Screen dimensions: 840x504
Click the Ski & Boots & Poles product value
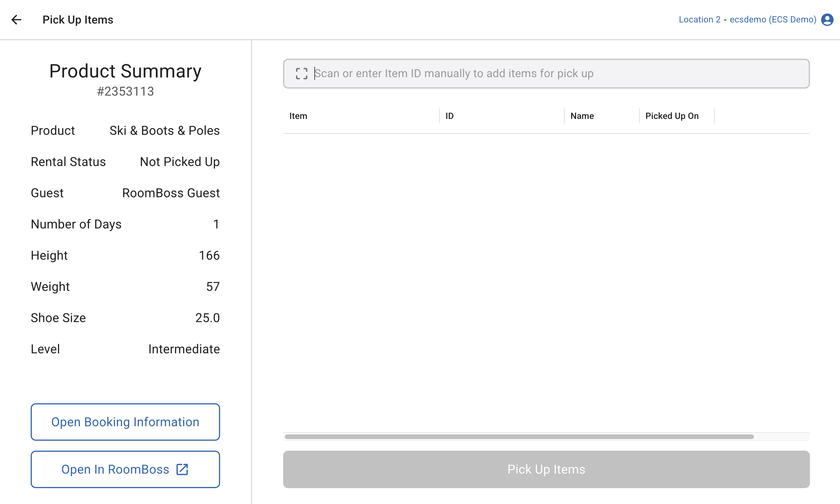click(x=164, y=131)
